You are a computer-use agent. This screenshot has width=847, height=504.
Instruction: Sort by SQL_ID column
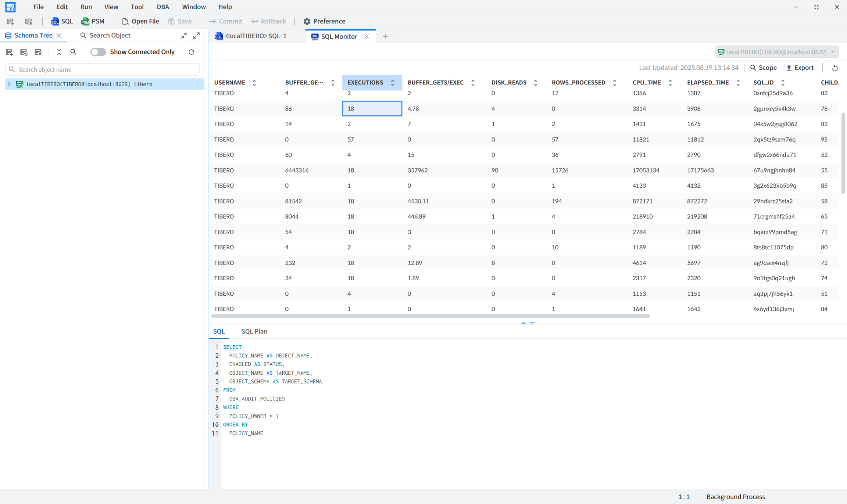783,83
